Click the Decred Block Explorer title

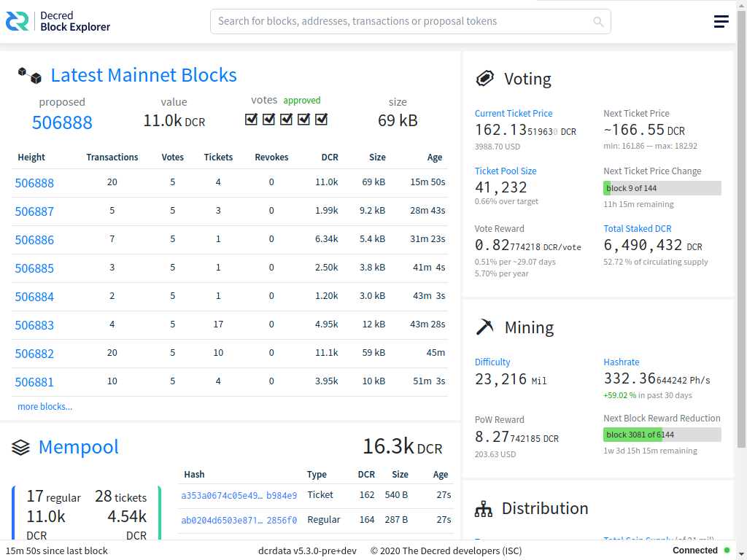[75, 21]
